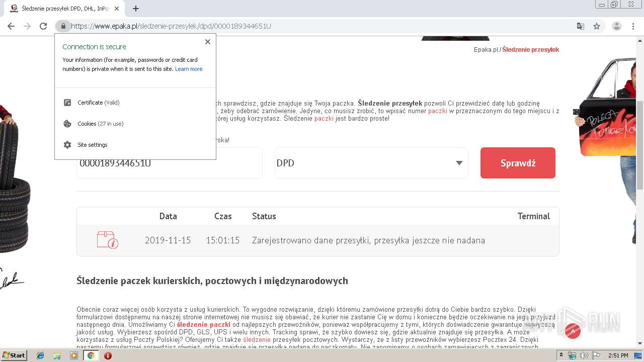Image resolution: width=644 pixels, height=362 pixels.
Task: Click into the tracking number field
Action: pyautogui.click(x=170, y=163)
